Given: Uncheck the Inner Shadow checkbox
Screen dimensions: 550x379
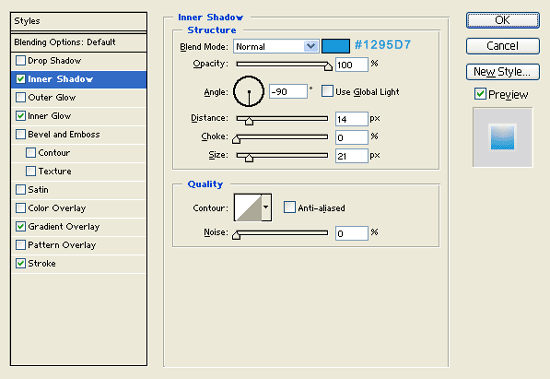Looking at the screenshot, I should [21, 79].
